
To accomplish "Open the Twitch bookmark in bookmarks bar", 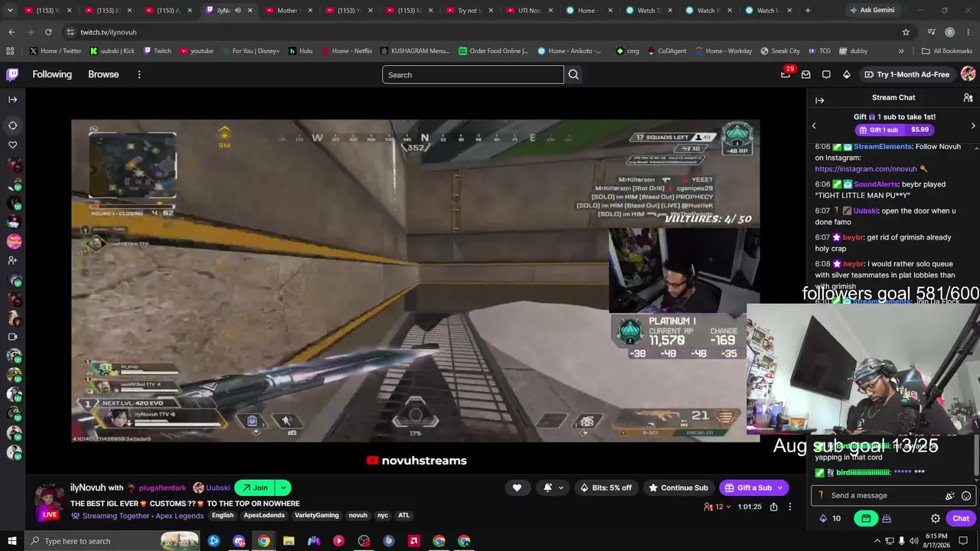I will [157, 51].
